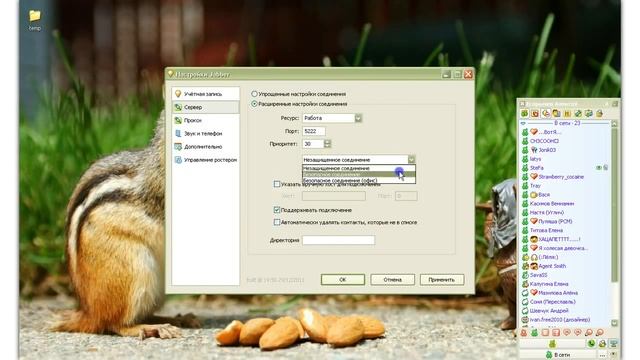Click the lock icon beside the green phone
The height and width of the screenshot is (360, 640).
[602, 344]
